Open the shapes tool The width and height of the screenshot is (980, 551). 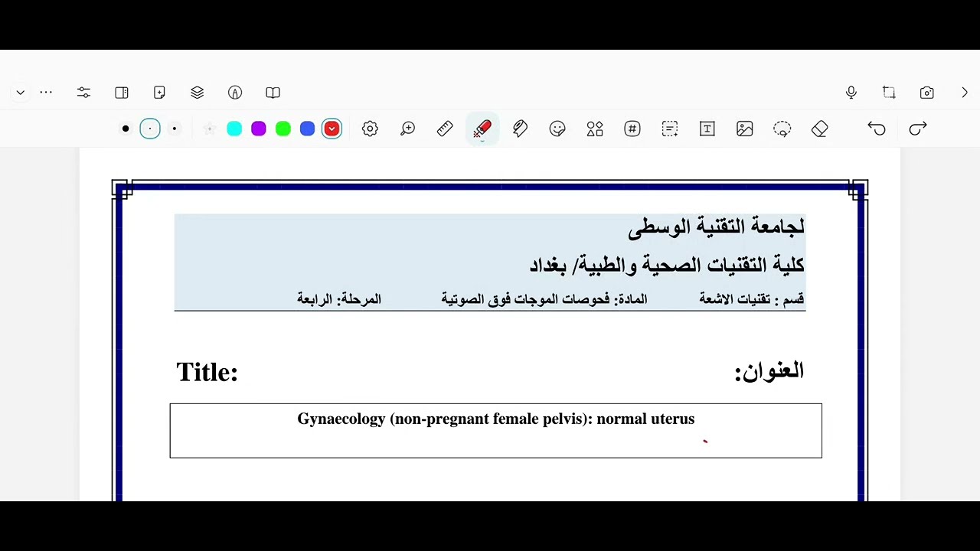[x=595, y=129]
